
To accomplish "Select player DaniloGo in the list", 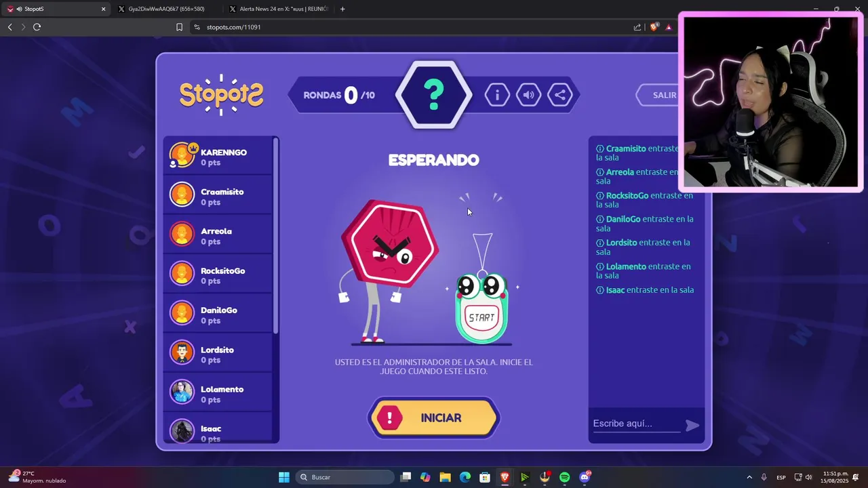I will coord(218,314).
